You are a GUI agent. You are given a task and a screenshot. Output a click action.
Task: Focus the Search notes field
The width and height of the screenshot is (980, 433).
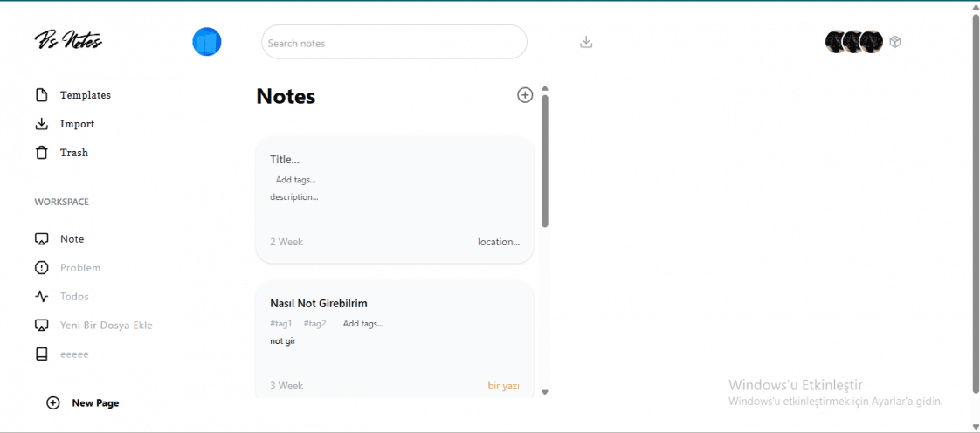[395, 43]
